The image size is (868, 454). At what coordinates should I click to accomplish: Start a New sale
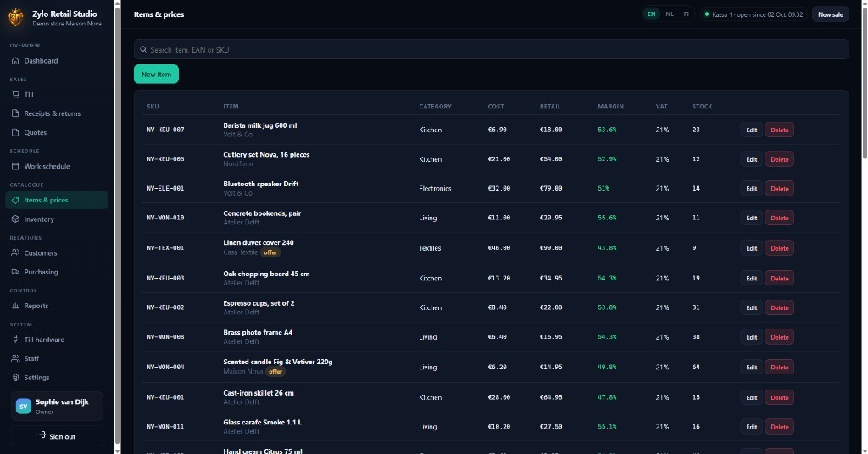[x=831, y=14]
